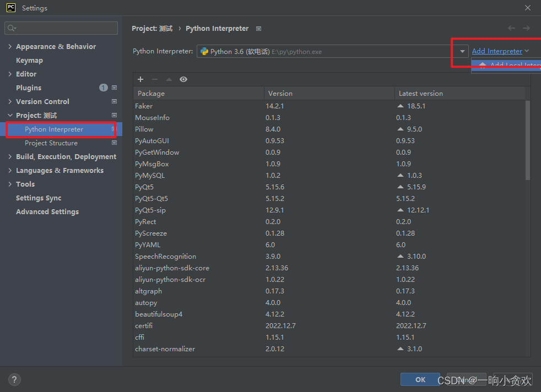Screen dimensions: 541x392
Task: Click the Latest version column header
Action: 460,94
